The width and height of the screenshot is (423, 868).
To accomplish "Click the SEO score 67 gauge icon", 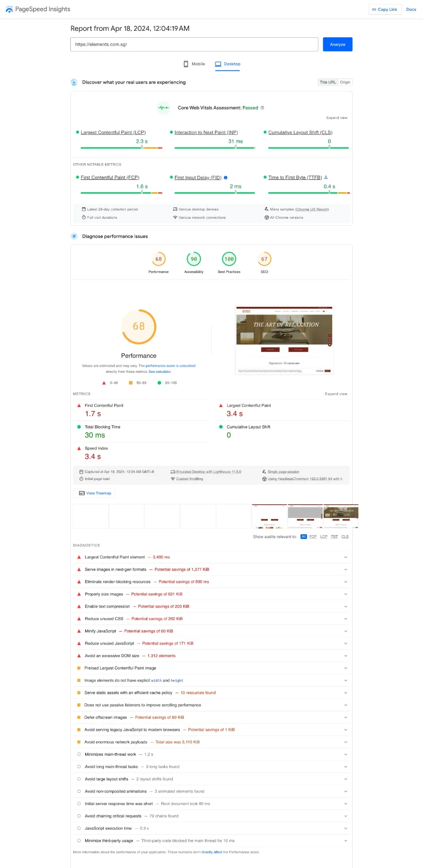I will tap(264, 259).
